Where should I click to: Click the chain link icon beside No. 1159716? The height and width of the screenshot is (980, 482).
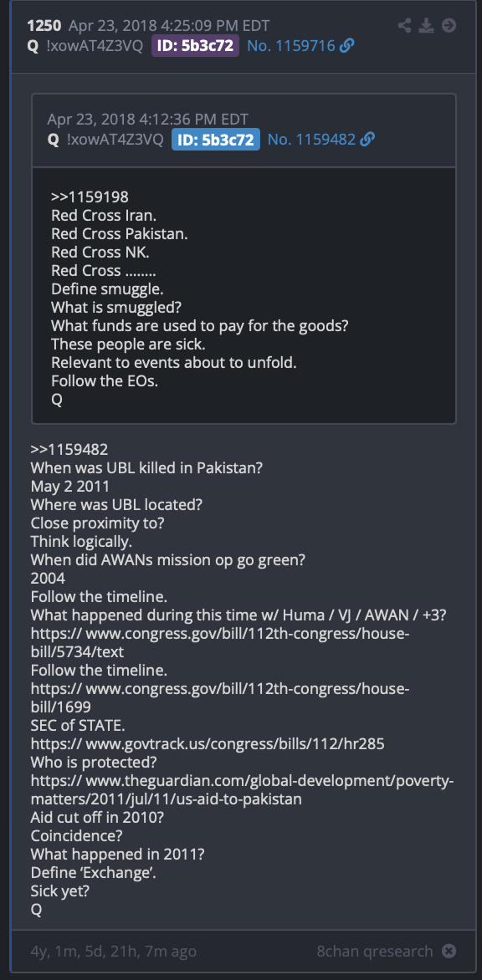tap(347, 46)
